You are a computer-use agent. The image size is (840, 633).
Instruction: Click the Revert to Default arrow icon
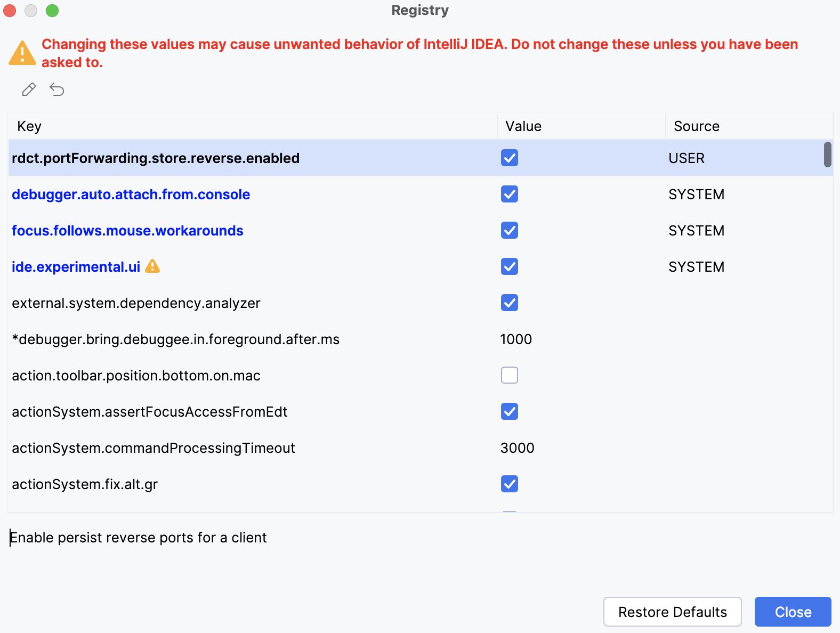tap(57, 90)
